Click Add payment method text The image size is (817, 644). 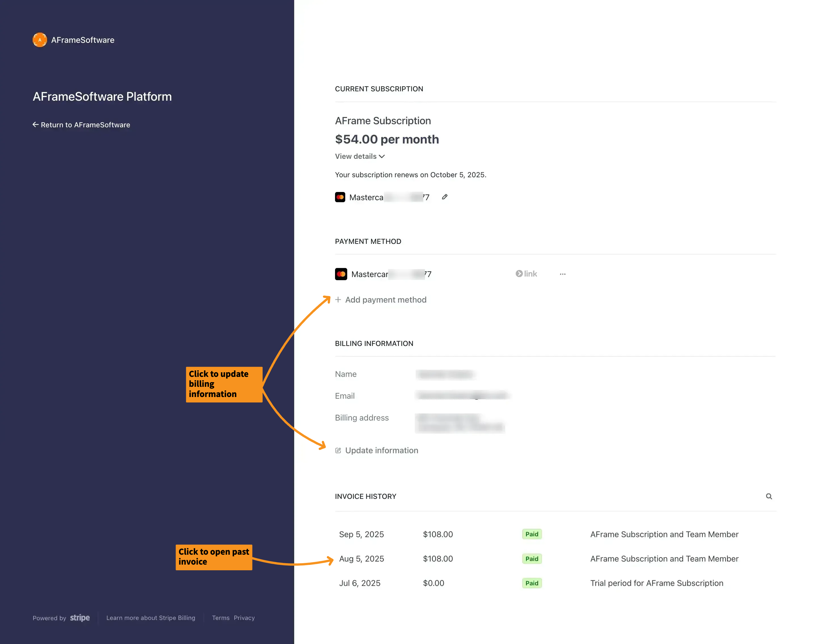coord(386,300)
